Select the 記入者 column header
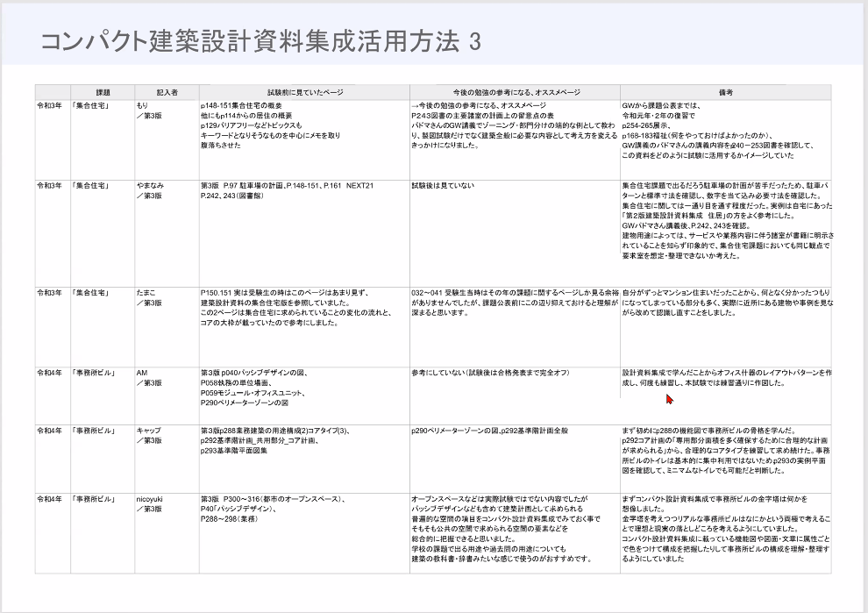The image size is (868, 613). [x=167, y=92]
